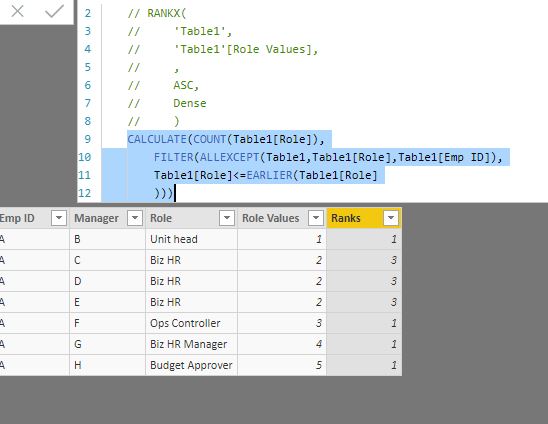Click CALCULATE keyword on line 9

tap(157, 139)
